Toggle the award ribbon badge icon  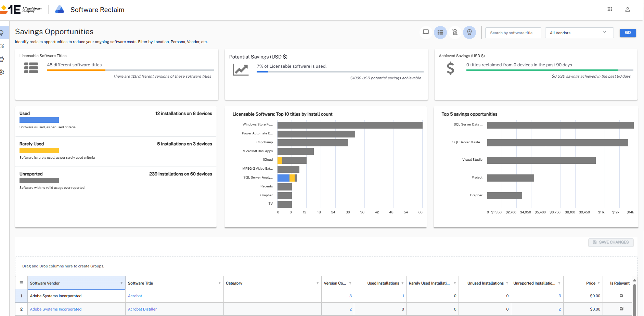coord(469,32)
